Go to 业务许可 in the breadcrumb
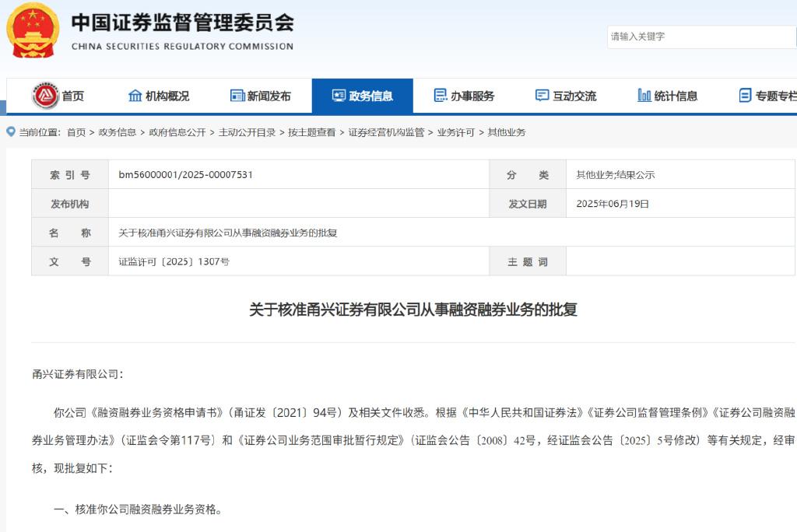Viewport: 797px width, 532px height. point(455,132)
